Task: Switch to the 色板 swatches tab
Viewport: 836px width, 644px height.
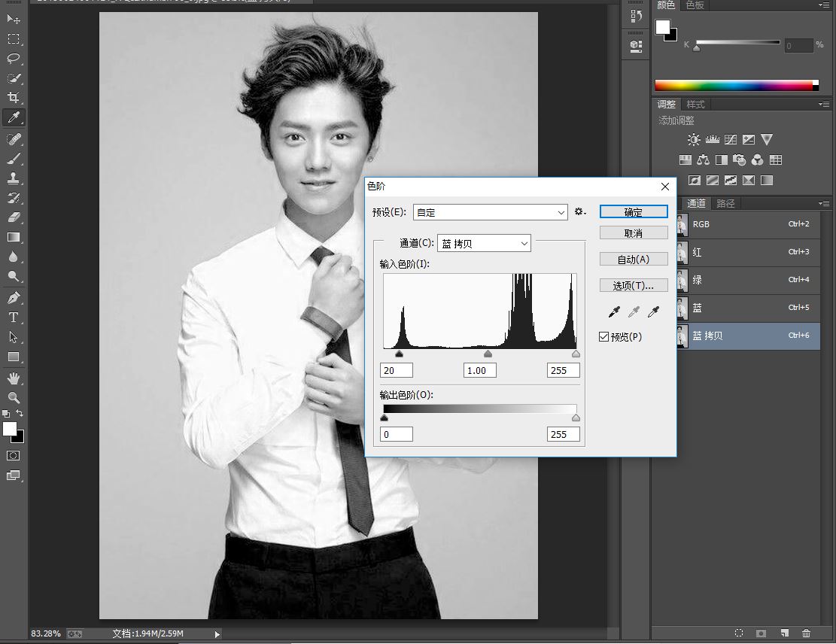Action: [694, 5]
